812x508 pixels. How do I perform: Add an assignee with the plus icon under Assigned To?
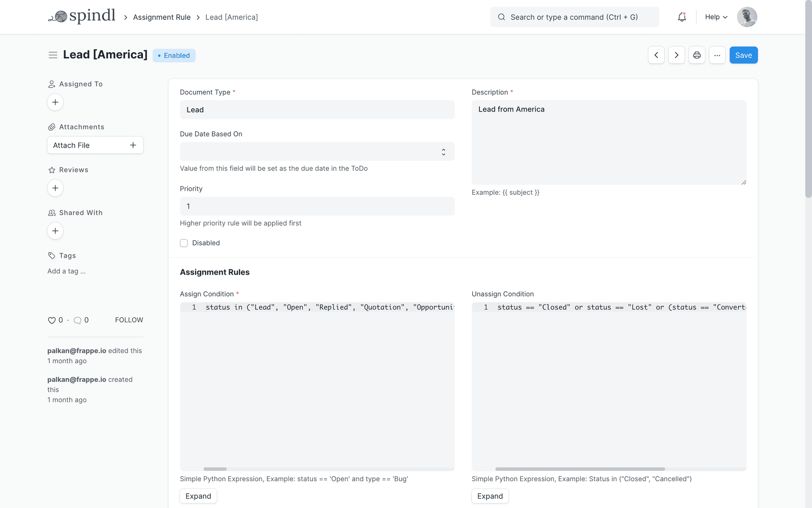pyautogui.click(x=55, y=102)
